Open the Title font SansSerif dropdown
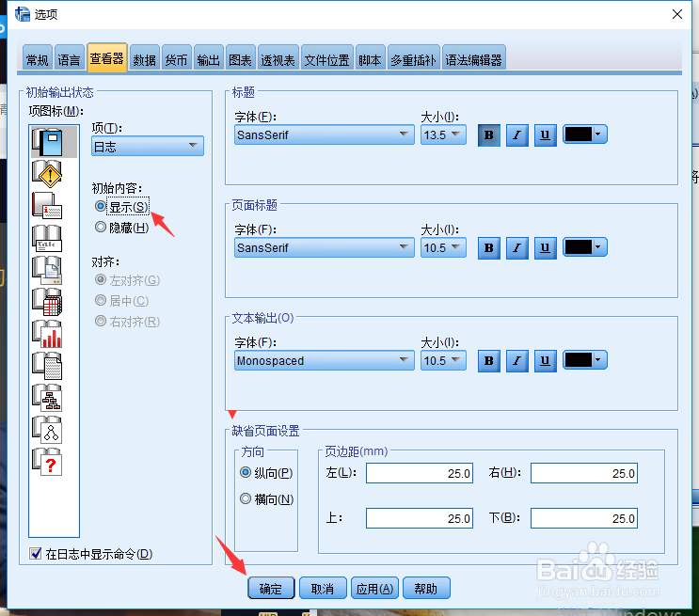This screenshot has width=699, height=616. coord(324,134)
